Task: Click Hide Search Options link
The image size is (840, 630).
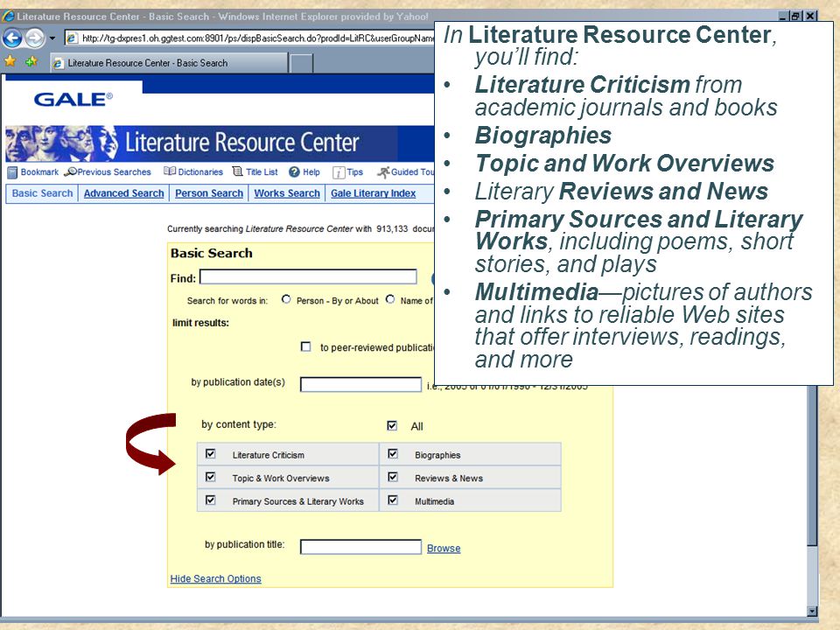Action: [x=215, y=578]
